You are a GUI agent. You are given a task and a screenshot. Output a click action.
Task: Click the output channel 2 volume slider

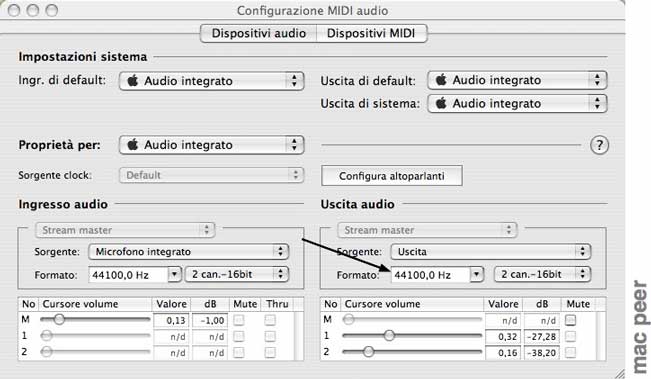(x=412, y=352)
